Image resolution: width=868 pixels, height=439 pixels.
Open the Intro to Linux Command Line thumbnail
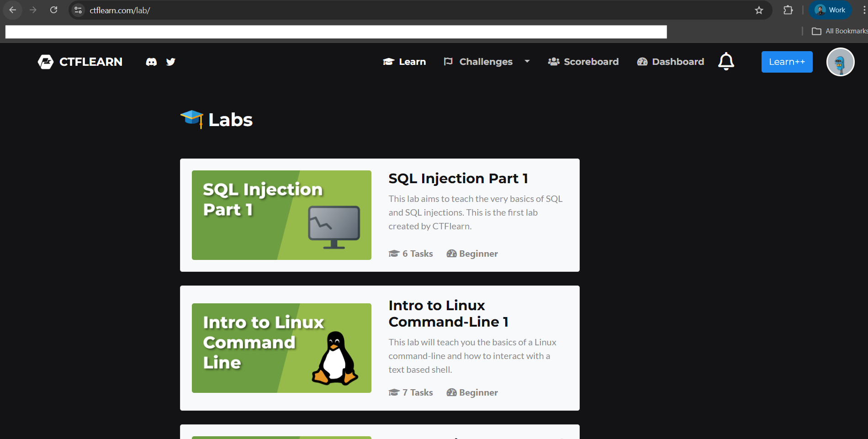281,348
